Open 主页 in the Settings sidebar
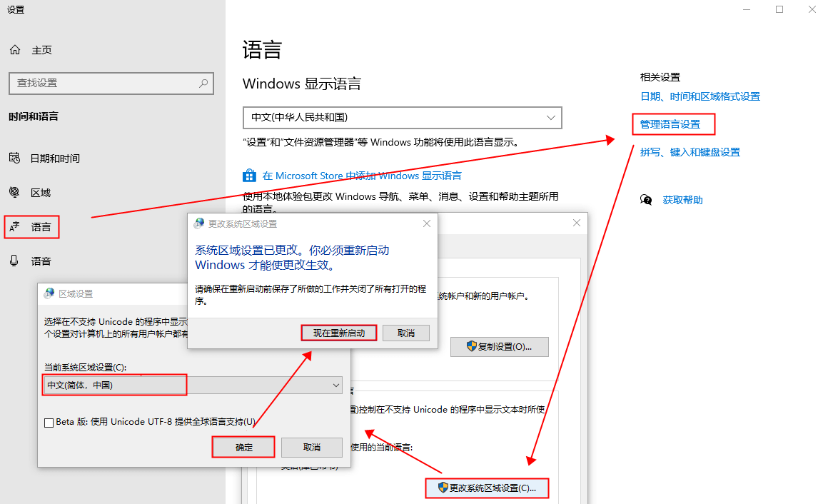 (x=42, y=50)
